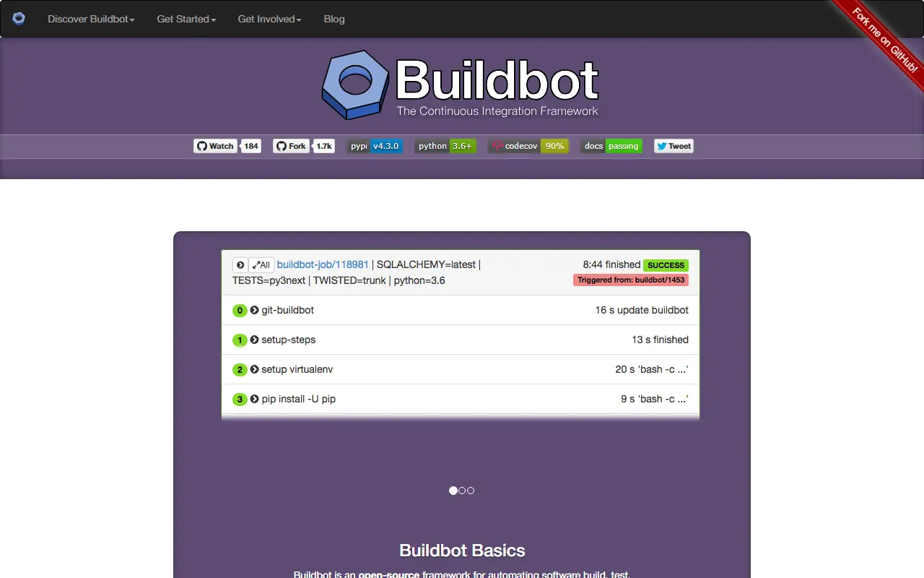The image size is (924, 578).
Task: Click the git-buildbot step name
Action: [287, 310]
